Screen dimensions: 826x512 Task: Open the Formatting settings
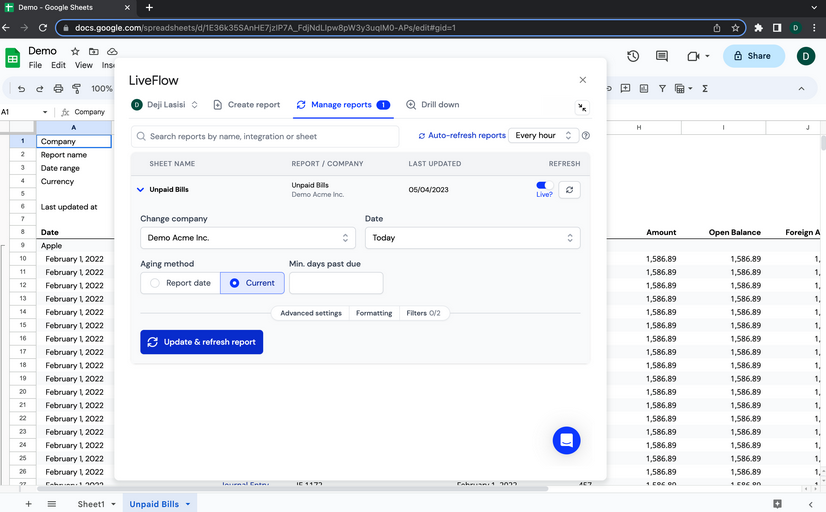374,313
